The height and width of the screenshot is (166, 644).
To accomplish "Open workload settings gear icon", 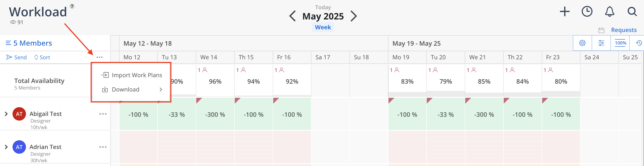I will pos(582,43).
